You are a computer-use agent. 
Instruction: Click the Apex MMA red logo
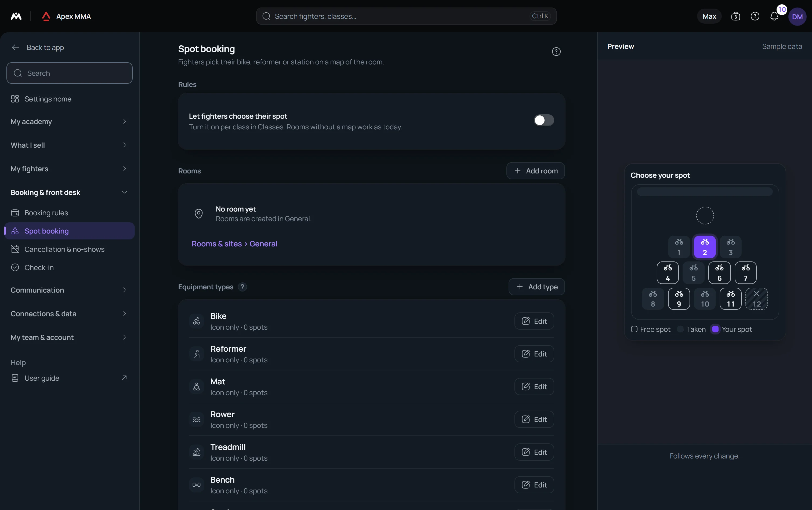[x=46, y=16]
